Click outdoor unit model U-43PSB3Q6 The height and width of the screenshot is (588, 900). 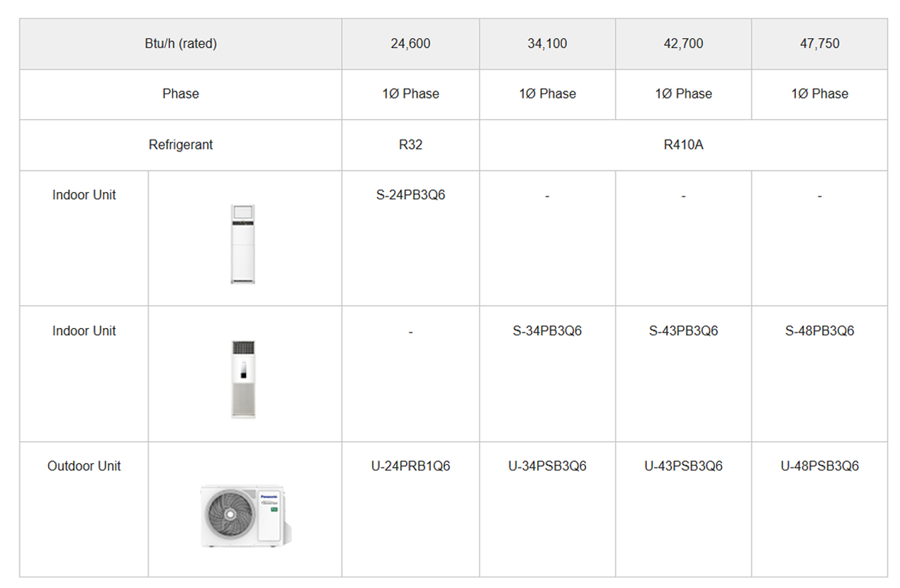tap(683, 466)
